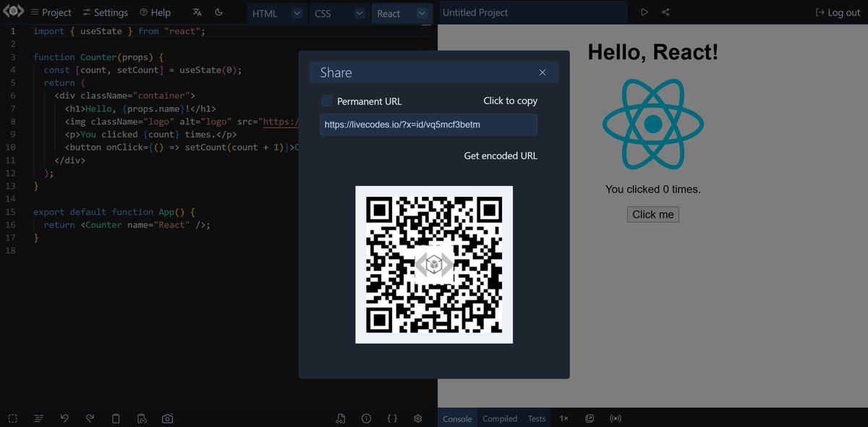Copy code with clipboard icon
Viewport: 868px width, 427px height.
pyautogui.click(x=116, y=418)
